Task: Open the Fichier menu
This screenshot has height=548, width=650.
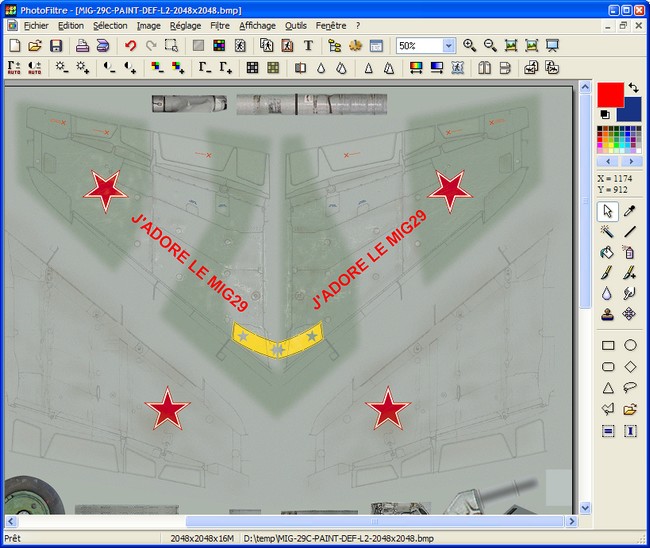Action: 36,26
